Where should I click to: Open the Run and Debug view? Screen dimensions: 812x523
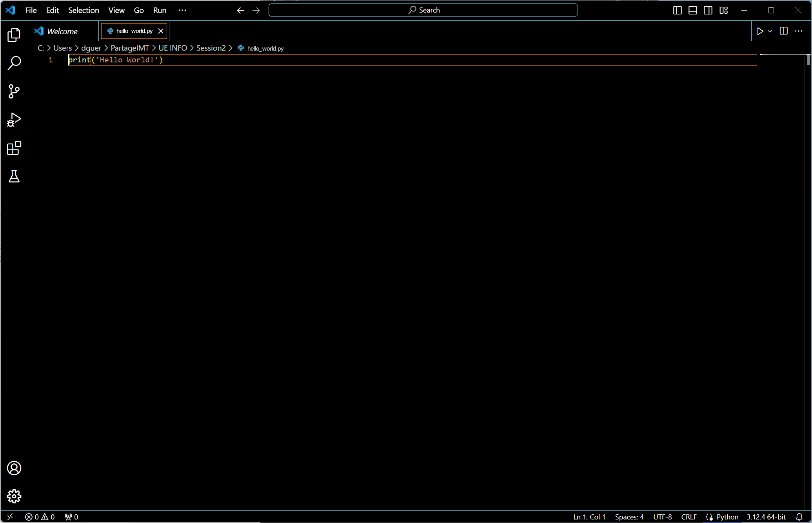click(14, 120)
